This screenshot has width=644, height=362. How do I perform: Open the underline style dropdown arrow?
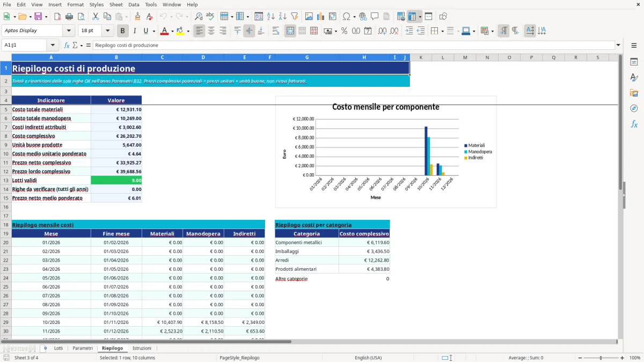click(153, 31)
